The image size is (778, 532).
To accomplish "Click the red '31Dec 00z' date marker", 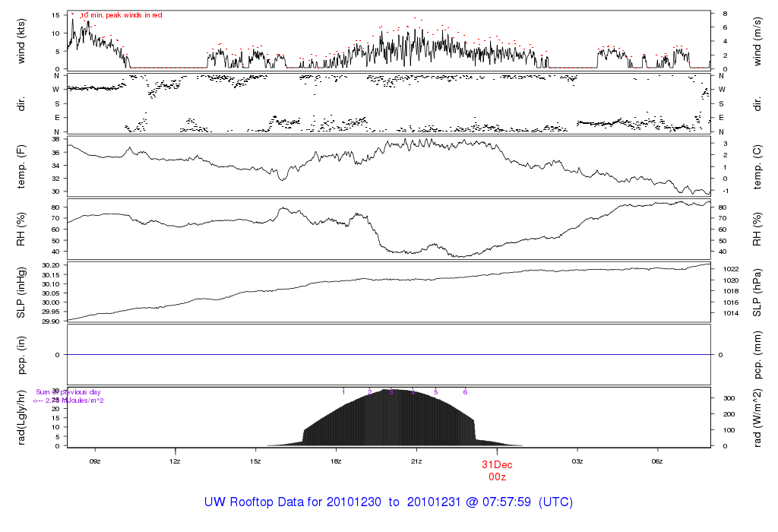I will (497, 470).
